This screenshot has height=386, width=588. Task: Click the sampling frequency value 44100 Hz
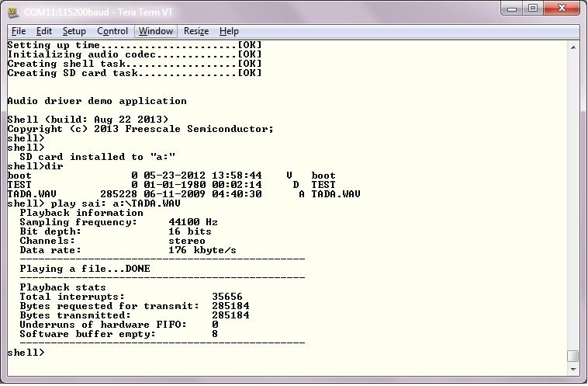click(x=193, y=222)
